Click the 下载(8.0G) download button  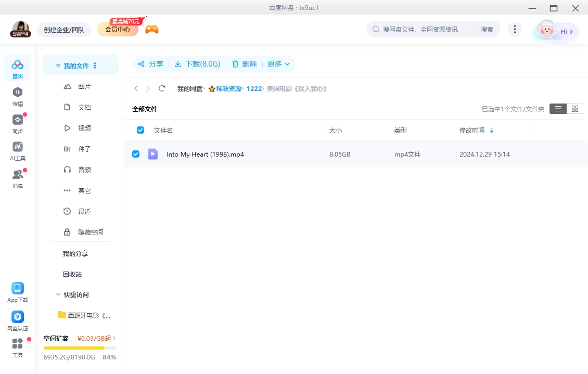coord(197,64)
